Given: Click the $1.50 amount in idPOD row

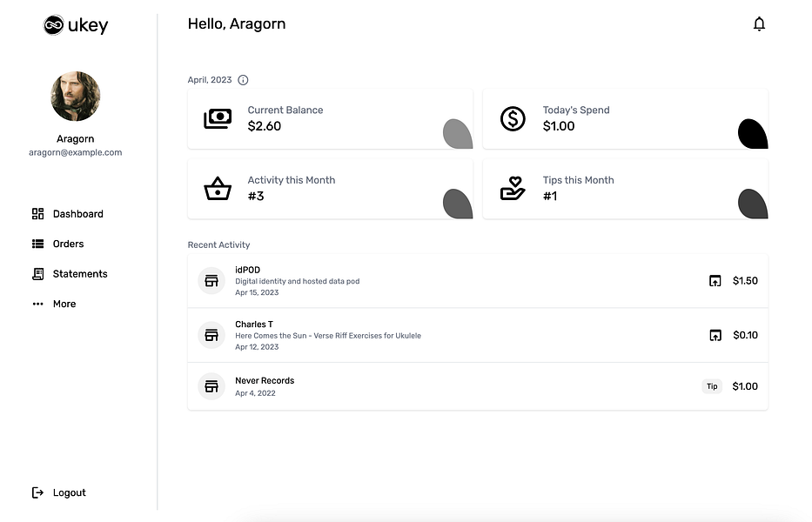Looking at the screenshot, I should [x=745, y=281].
